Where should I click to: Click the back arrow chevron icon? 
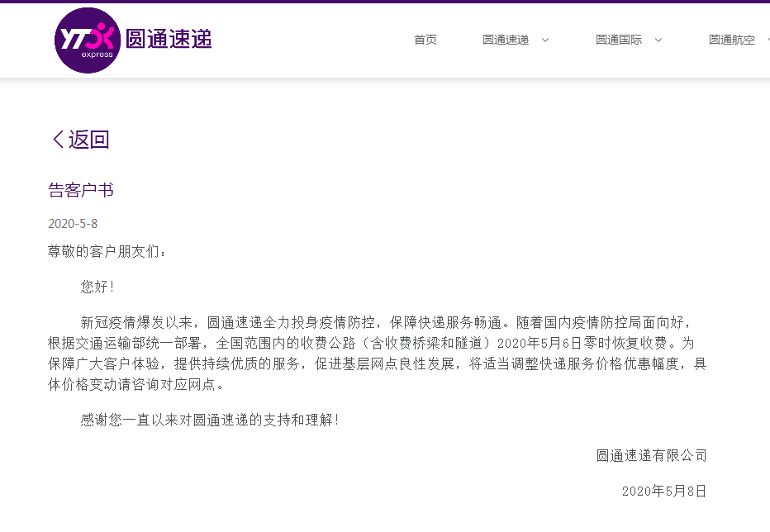coord(58,140)
